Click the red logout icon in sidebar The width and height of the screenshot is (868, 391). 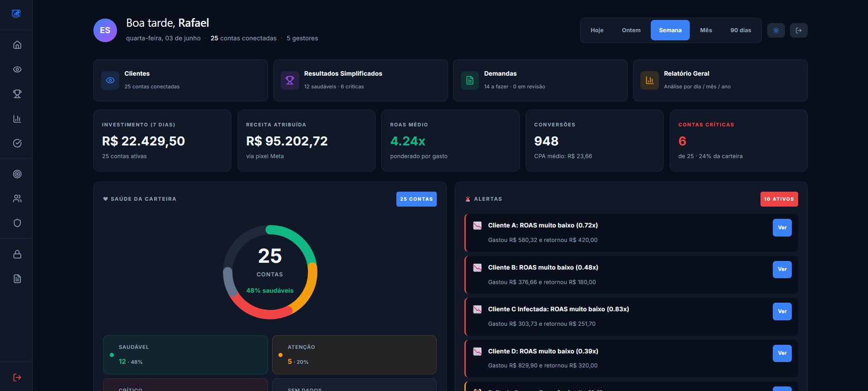pos(17,377)
